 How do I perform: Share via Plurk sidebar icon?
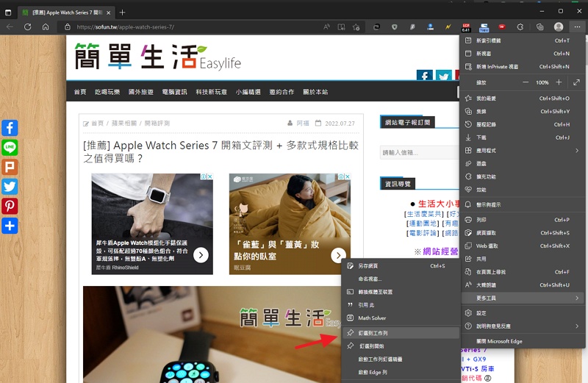pyautogui.click(x=10, y=167)
